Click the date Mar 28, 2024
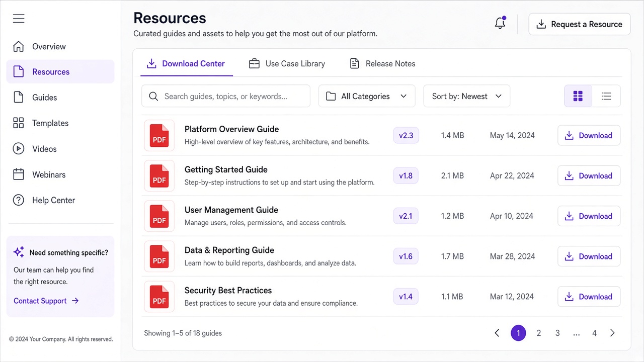This screenshot has height=362, width=644. coord(512,256)
